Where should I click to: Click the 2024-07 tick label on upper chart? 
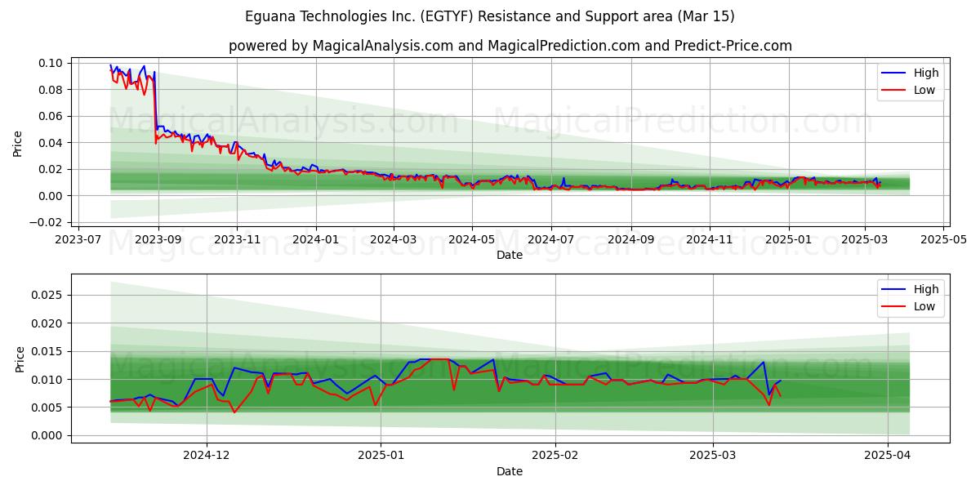click(551, 240)
